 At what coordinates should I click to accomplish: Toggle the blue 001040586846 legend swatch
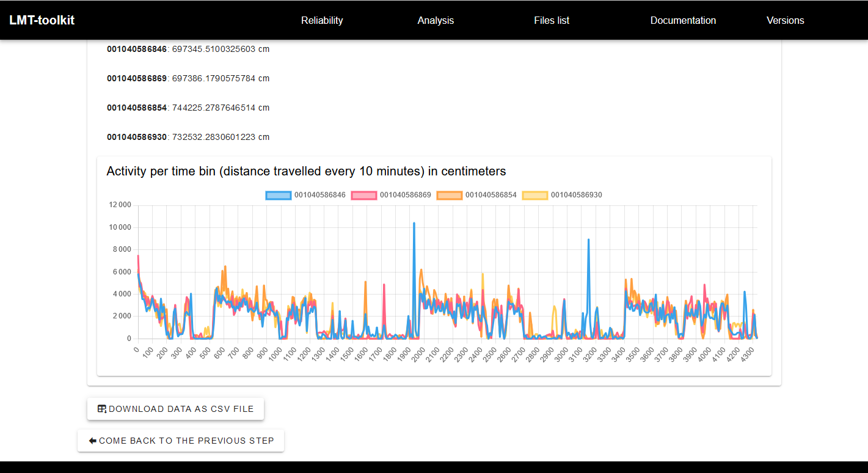pos(279,195)
